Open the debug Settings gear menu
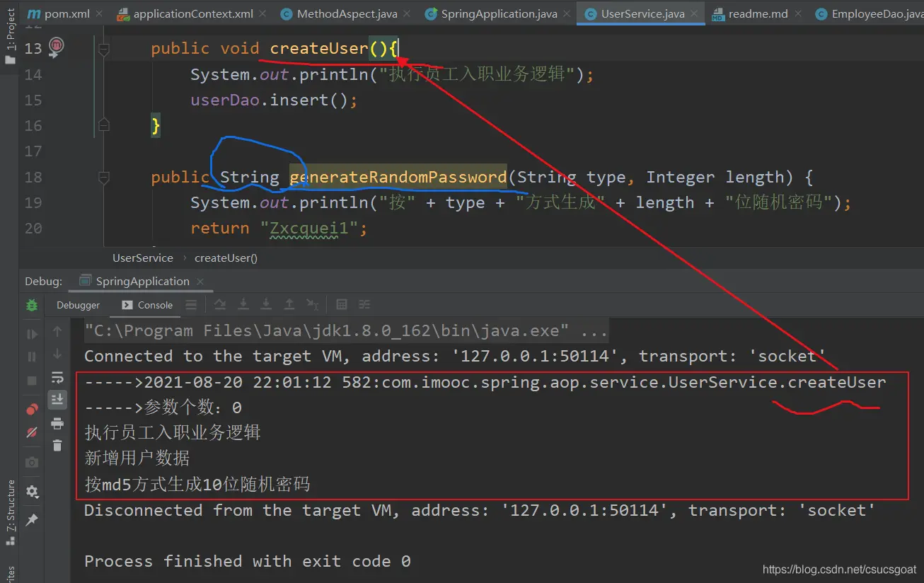Image resolution: width=924 pixels, height=583 pixels. tap(32, 491)
